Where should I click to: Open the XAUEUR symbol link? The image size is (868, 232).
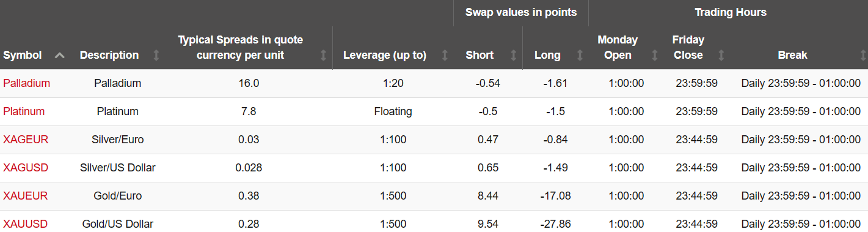click(26, 196)
